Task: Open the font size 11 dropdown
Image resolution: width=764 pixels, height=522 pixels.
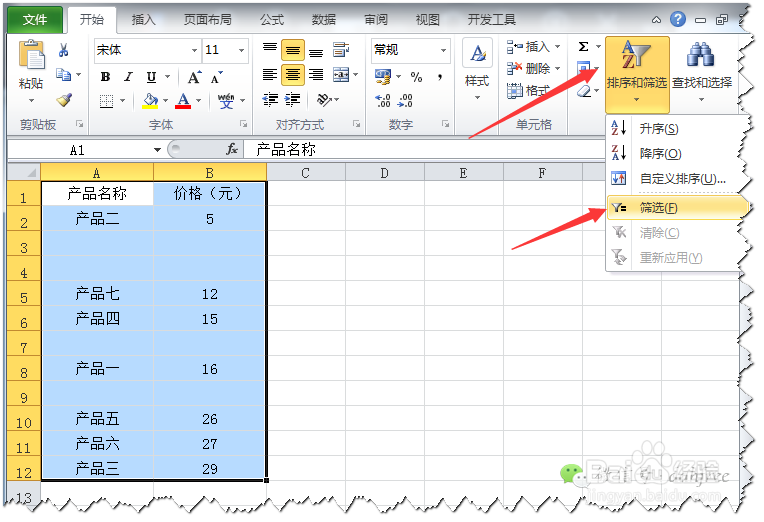Action: coord(241,50)
